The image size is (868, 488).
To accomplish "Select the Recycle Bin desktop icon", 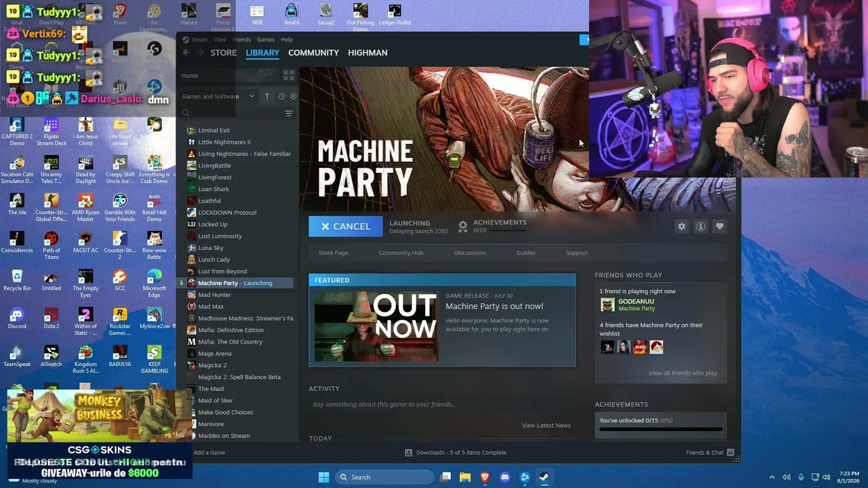I will pos(17,281).
